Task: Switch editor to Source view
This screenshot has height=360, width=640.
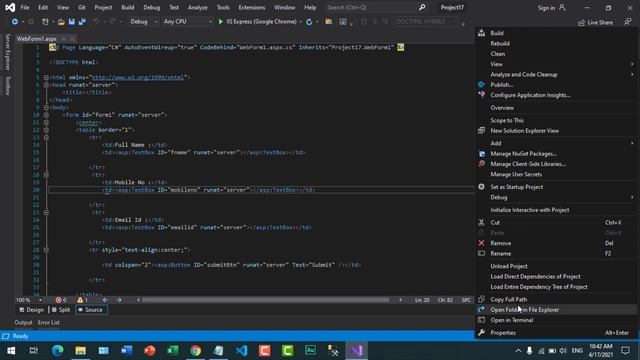Action: (91, 310)
